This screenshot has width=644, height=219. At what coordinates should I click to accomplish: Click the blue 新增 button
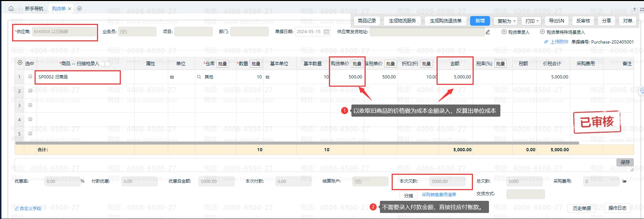click(x=480, y=21)
